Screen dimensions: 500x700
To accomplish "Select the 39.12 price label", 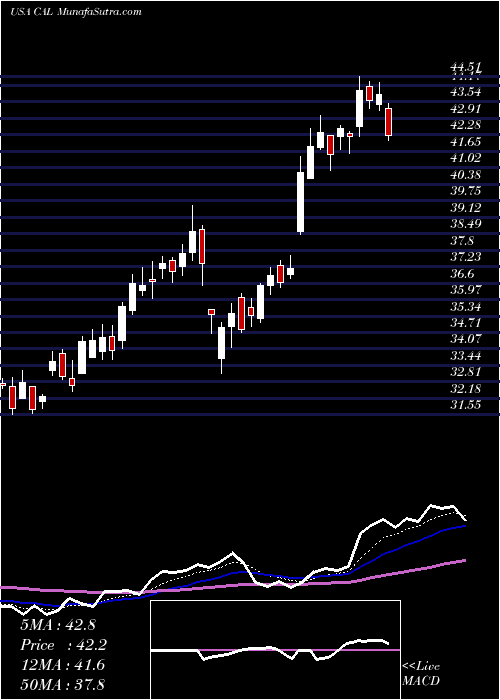I will [467, 208].
